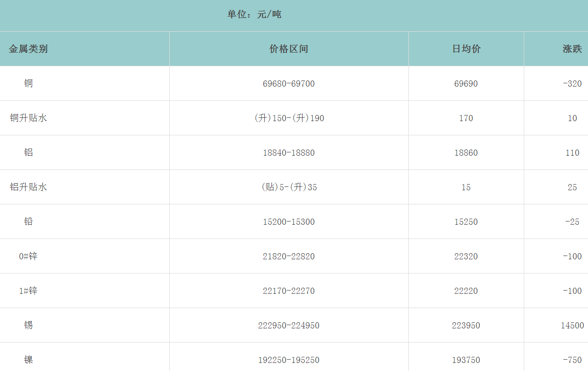This screenshot has width=588, height=371.
Task: Select the 1#锌 row label
Action: pos(28,291)
